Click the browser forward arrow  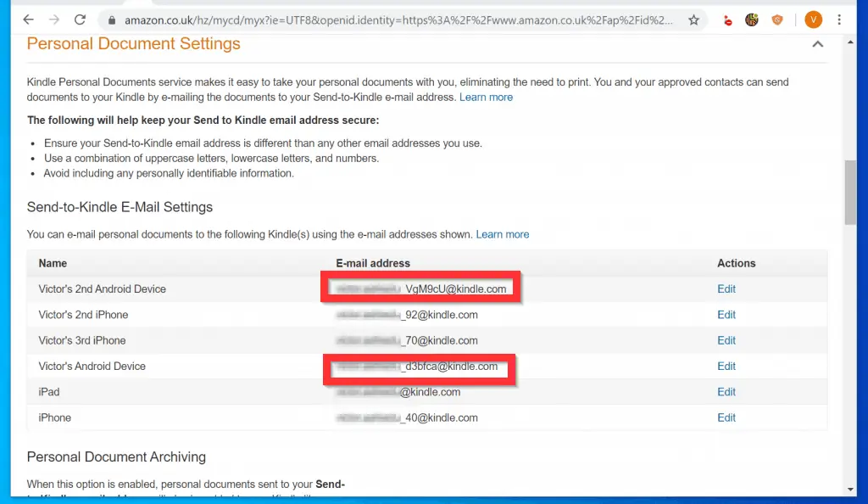coord(54,20)
